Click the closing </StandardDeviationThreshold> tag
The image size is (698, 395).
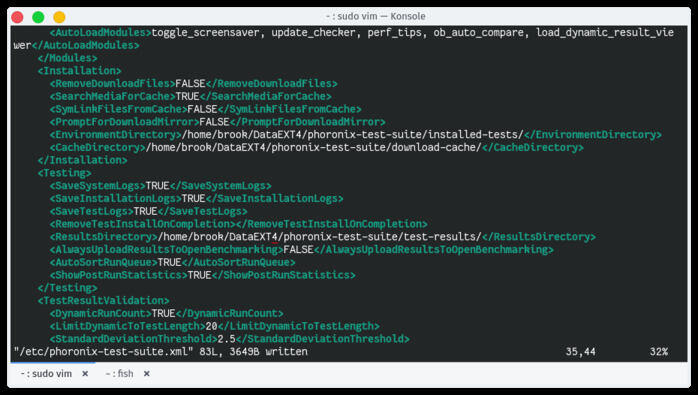(322, 339)
